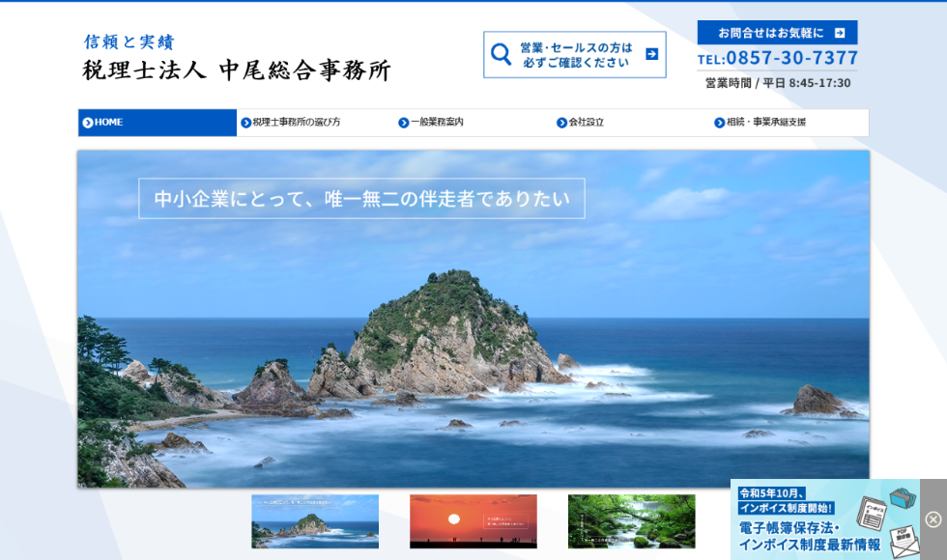
Task: Select the 会社設立 menu item
Action: [x=586, y=123]
